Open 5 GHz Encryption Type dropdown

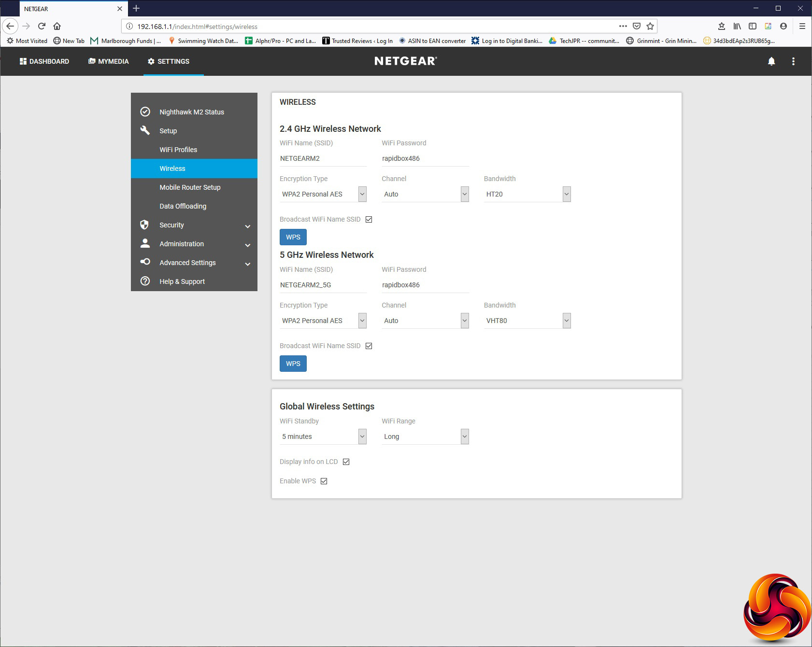(323, 321)
